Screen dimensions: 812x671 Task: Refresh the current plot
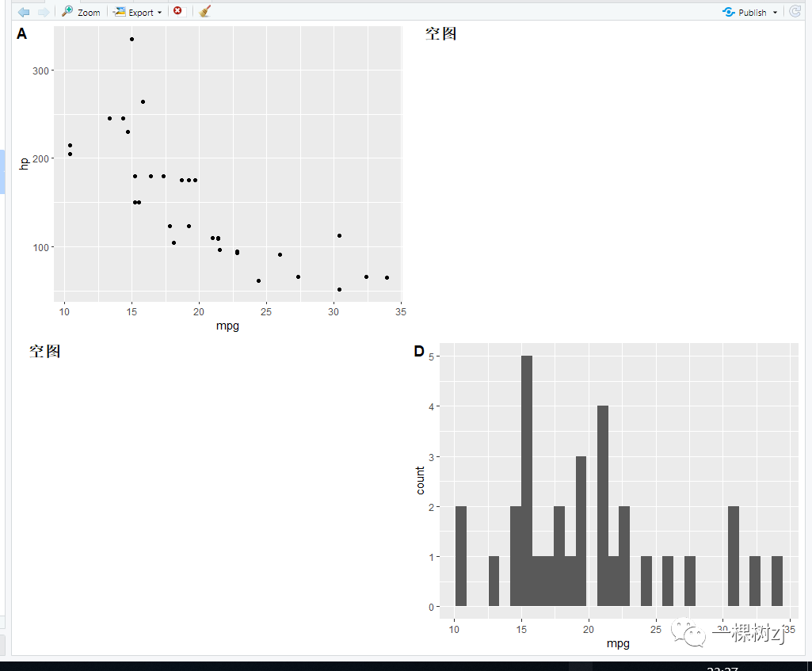pos(795,11)
